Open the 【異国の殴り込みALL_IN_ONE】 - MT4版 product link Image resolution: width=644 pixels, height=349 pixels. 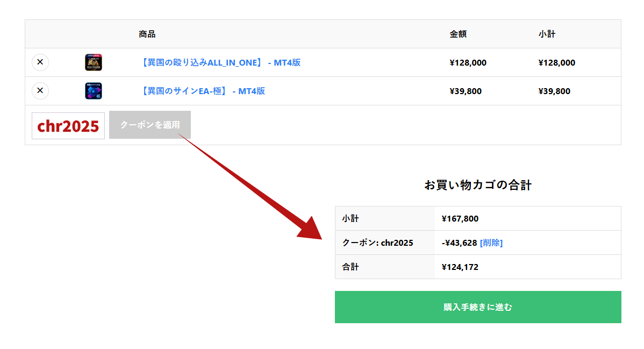tap(219, 62)
